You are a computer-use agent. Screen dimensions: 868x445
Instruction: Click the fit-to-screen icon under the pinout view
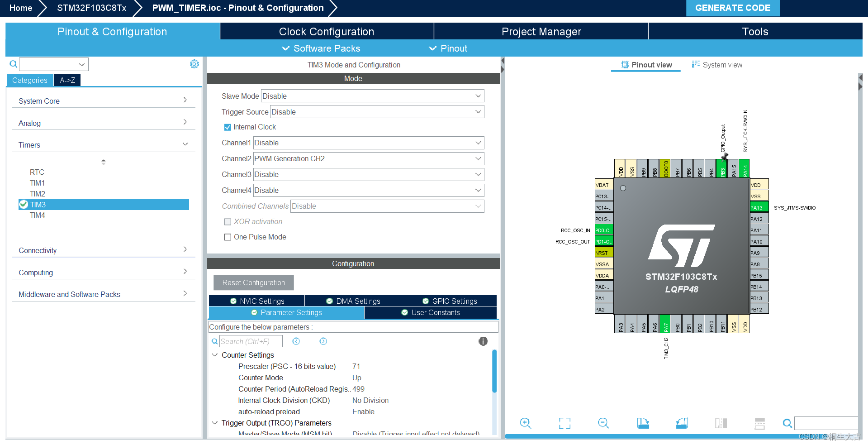(x=564, y=423)
